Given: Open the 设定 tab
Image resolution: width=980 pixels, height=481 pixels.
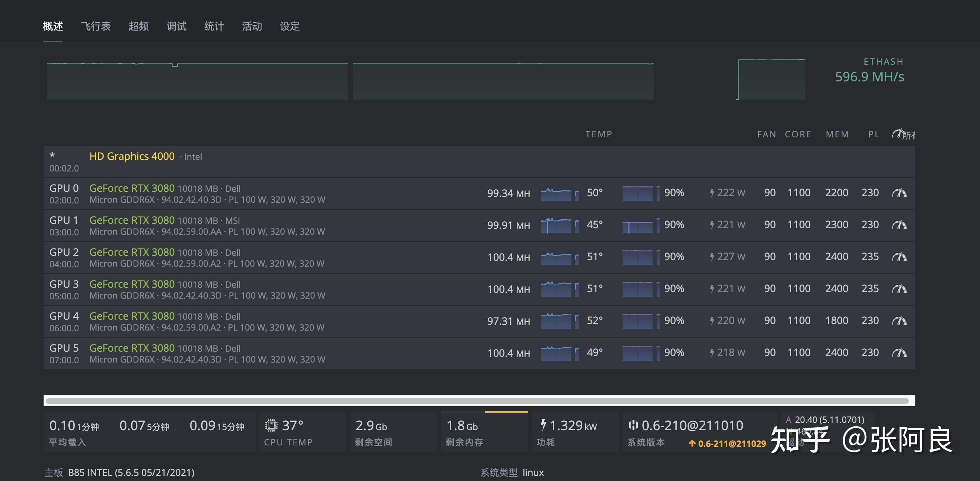Looking at the screenshot, I should coord(290,26).
